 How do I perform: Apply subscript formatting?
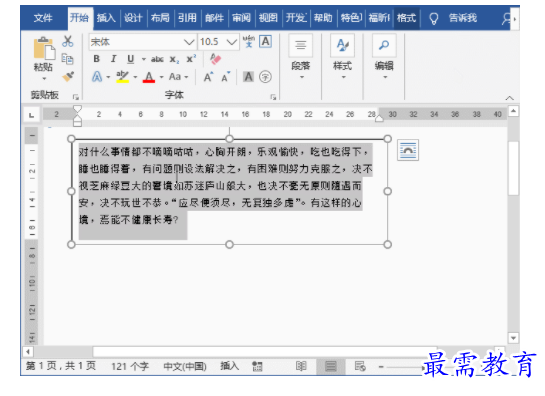(x=174, y=59)
